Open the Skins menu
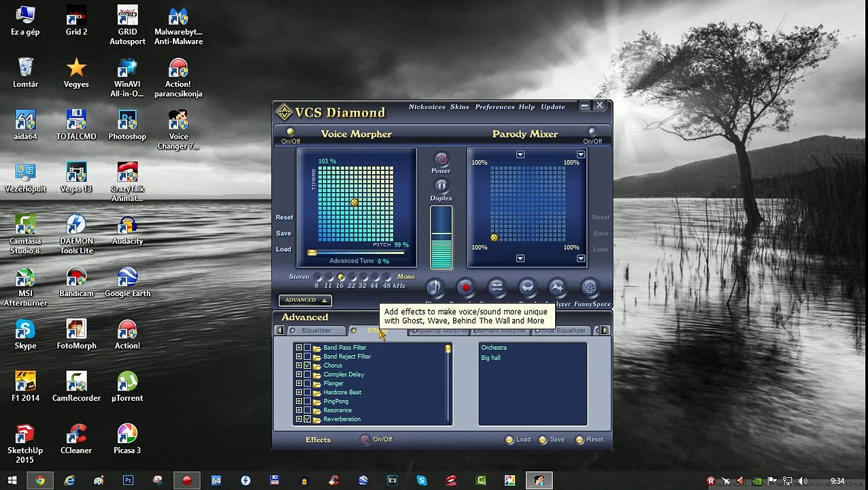Viewport: 868px width, 490px height. [459, 107]
